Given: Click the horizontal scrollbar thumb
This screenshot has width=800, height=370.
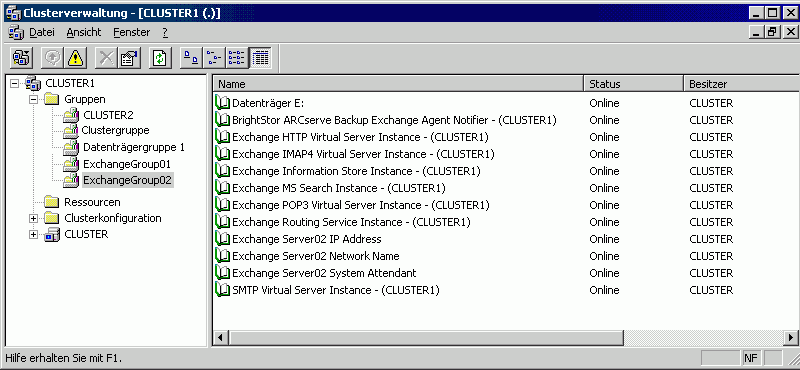Looking at the screenshot, I should coord(426,337).
